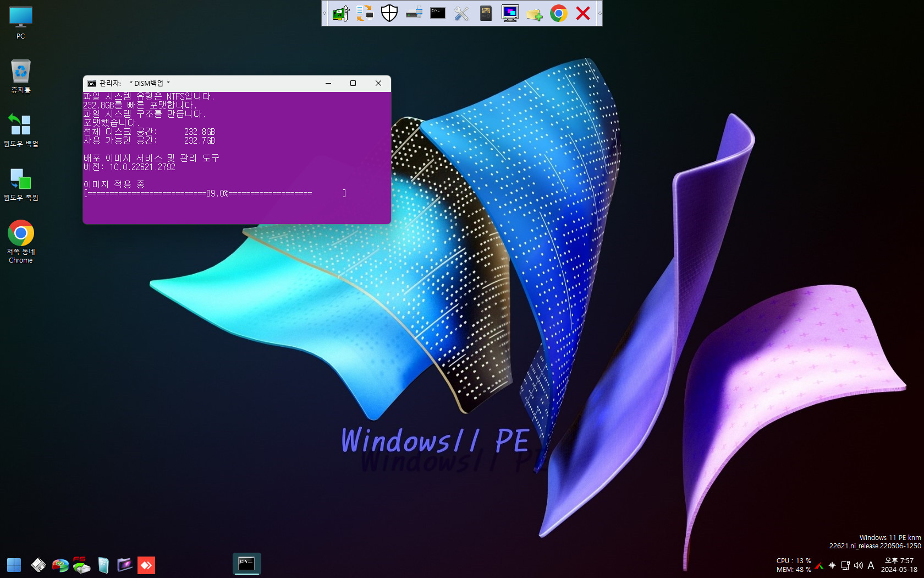Viewport: 924px width, 578px height.
Task: Minimize the DISM백업 console window
Action: pyautogui.click(x=328, y=84)
